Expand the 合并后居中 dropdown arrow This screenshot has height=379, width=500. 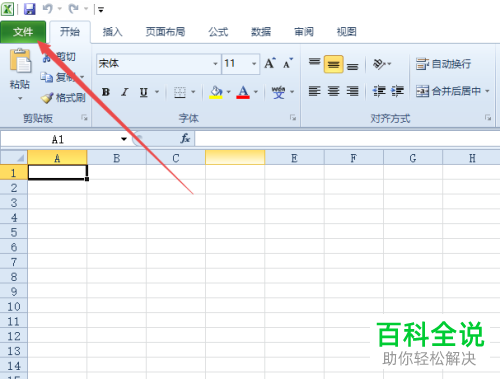(487, 91)
